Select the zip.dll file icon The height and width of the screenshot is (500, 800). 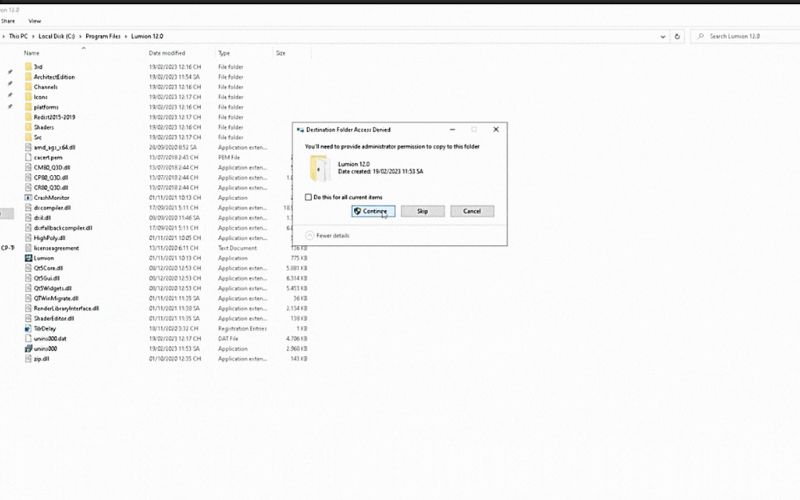click(x=29, y=359)
